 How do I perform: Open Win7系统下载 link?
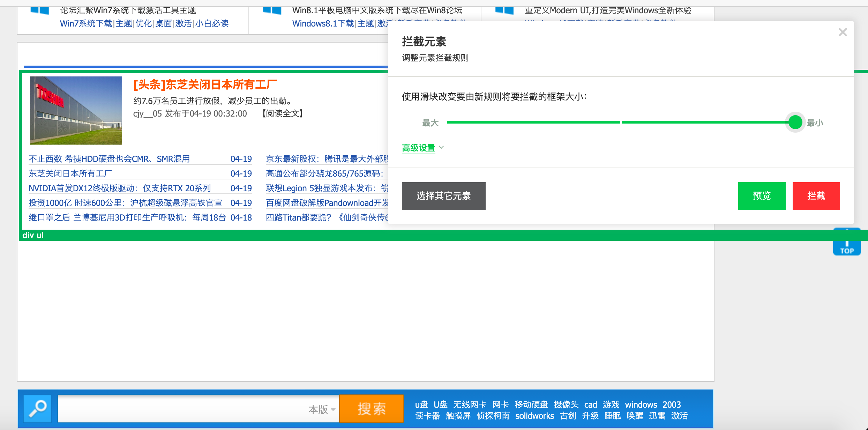(x=86, y=23)
